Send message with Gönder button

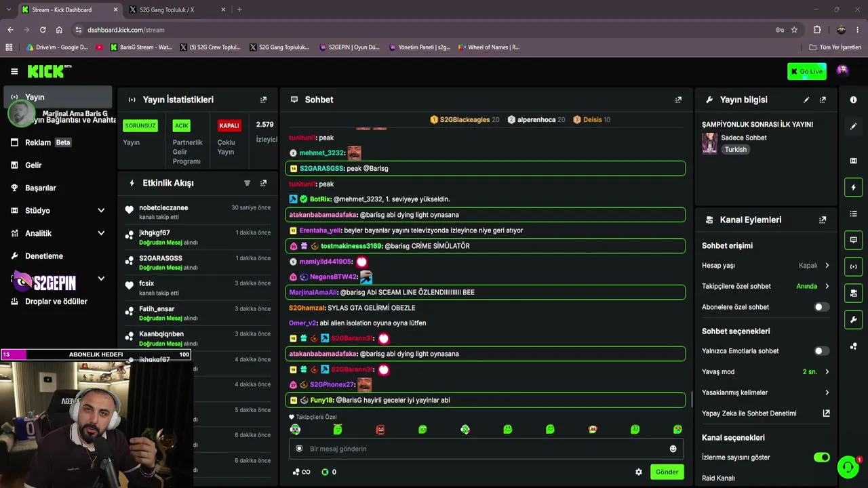667,472
